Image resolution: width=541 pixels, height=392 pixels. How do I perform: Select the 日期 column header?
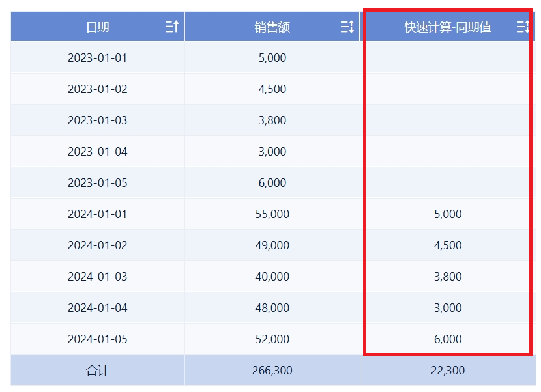tap(98, 27)
